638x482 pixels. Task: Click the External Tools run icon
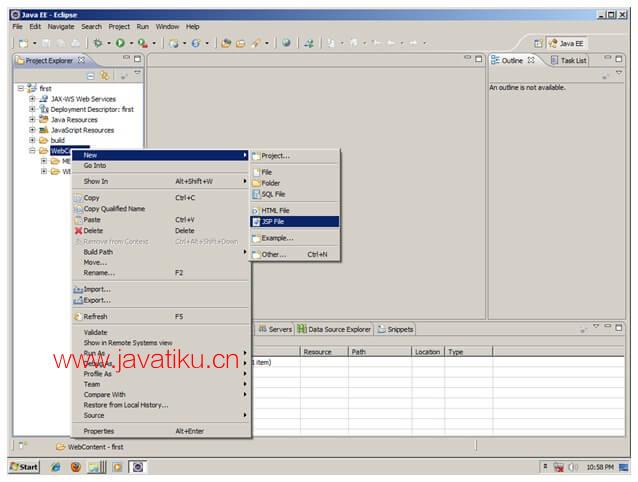tap(142, 43)
